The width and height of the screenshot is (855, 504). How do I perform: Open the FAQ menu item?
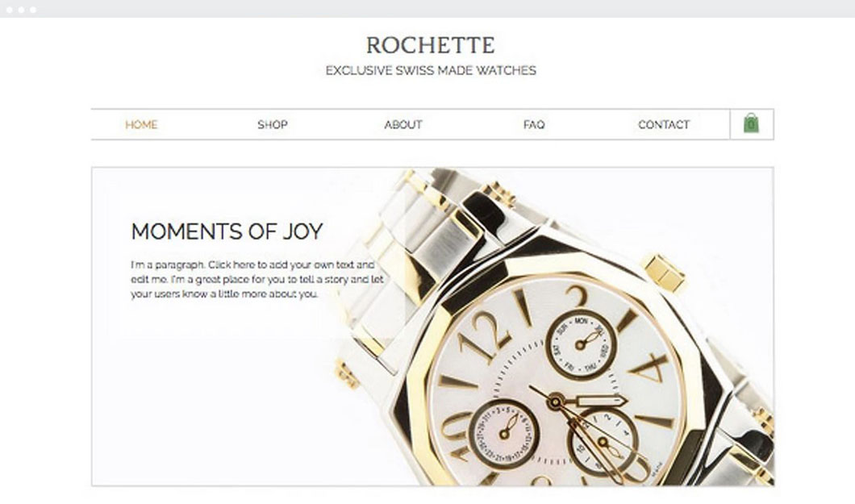534,125
